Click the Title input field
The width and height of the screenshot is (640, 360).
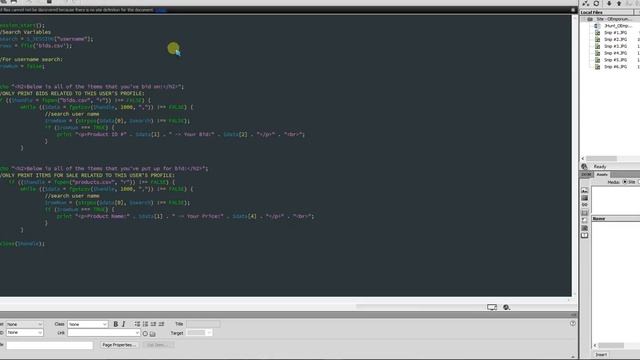pyautogui.click(x=203, y=324)
